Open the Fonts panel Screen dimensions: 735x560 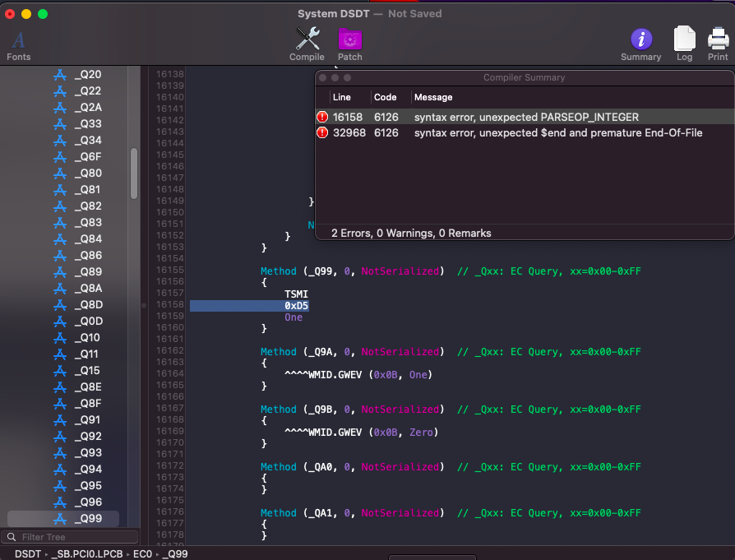point(18,43)
